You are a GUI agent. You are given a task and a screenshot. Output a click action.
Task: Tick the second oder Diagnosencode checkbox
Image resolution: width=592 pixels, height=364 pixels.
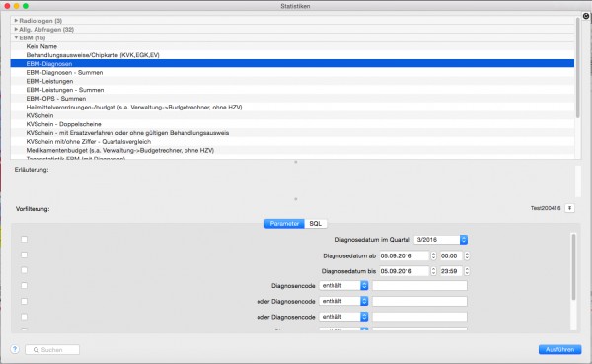24,317
